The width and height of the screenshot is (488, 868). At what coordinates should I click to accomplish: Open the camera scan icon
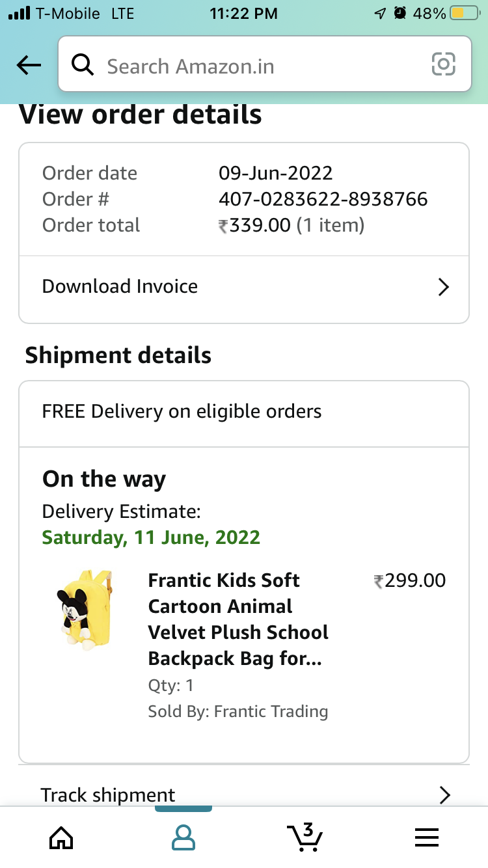[443, 64]
